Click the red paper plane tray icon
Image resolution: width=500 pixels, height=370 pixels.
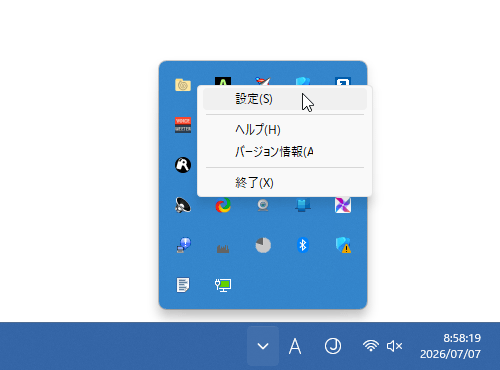tap(263, 81)
